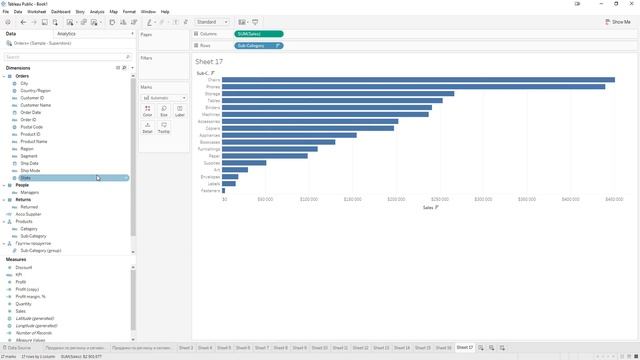Click the Show Me button
The width and height of the screenshot is (640, 360).
click(x=618, y=22)
